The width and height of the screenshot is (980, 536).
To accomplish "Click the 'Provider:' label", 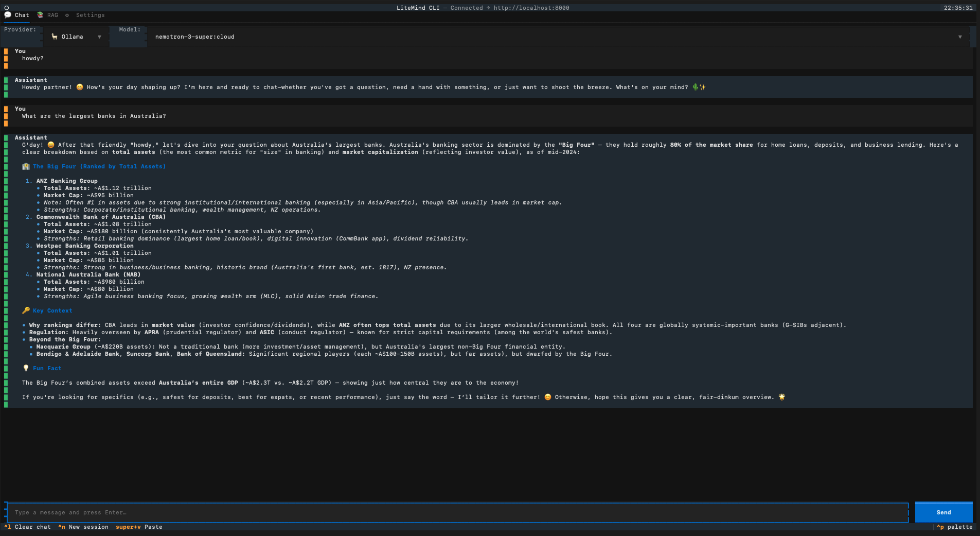I will [20, 30].
